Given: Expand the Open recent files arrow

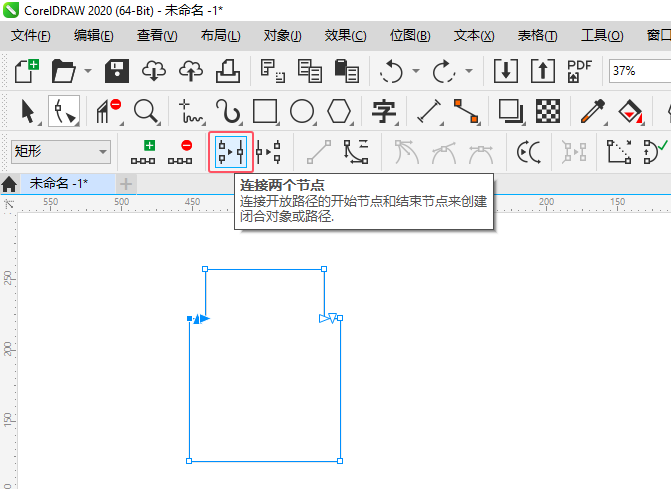Looking at the screenshot, I should point(88,71).
